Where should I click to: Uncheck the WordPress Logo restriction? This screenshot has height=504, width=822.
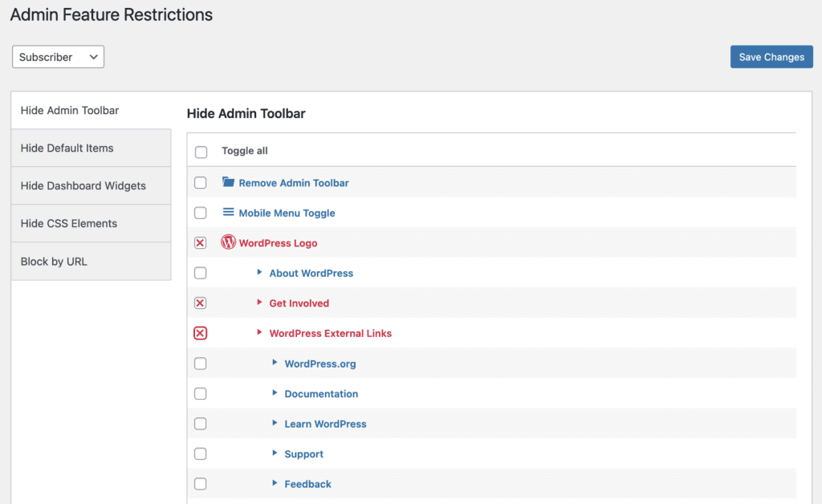(x=200, y=242)
